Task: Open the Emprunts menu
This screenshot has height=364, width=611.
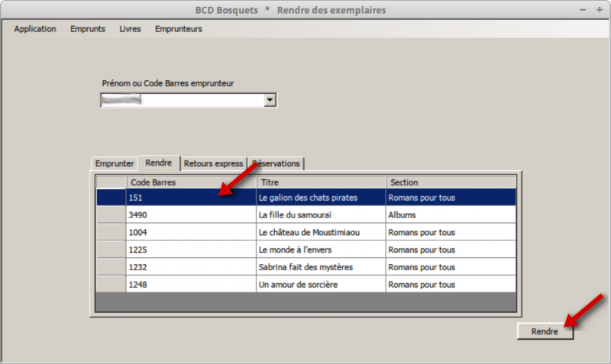Action: [x=88, y=29]
